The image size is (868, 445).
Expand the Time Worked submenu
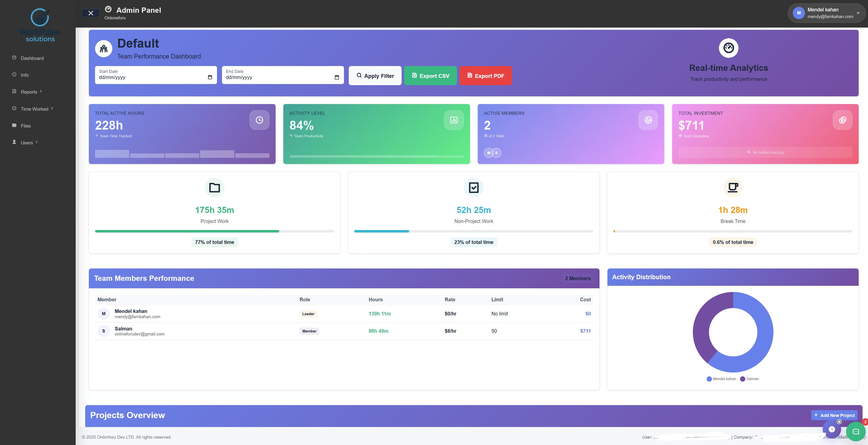(34, 109)
